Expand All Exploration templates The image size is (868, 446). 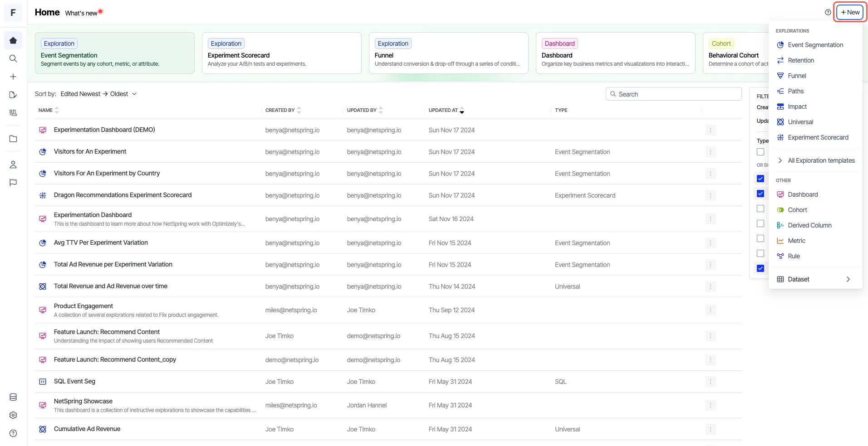point(815,160)
